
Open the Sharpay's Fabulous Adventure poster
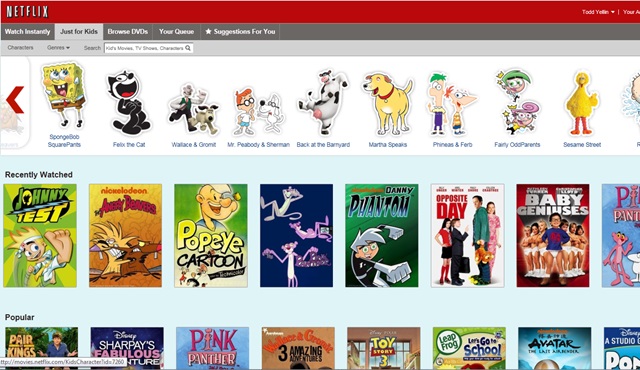tap(127, 348)
